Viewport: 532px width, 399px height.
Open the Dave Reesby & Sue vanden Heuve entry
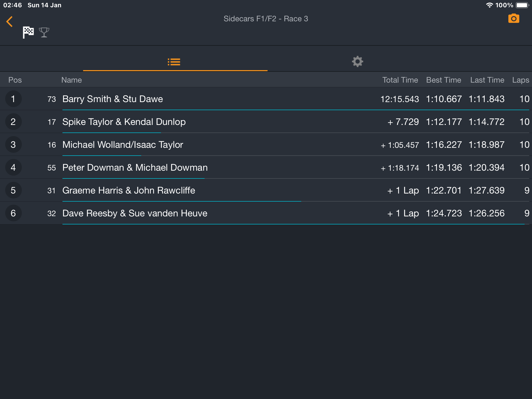click(266, 213)
